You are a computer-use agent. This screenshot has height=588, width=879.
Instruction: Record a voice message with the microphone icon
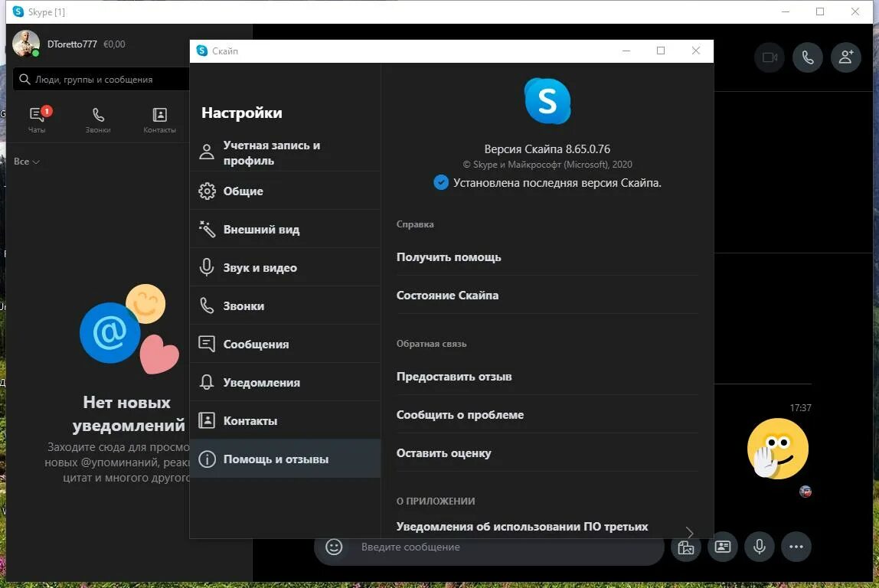point(760,547)
